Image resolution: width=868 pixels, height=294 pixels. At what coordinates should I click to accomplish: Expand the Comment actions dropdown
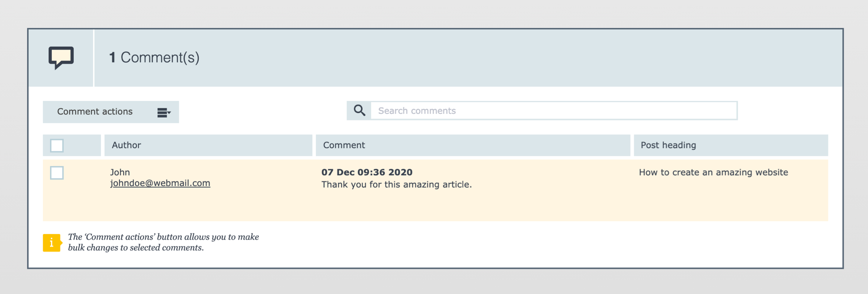pos(111,112)
